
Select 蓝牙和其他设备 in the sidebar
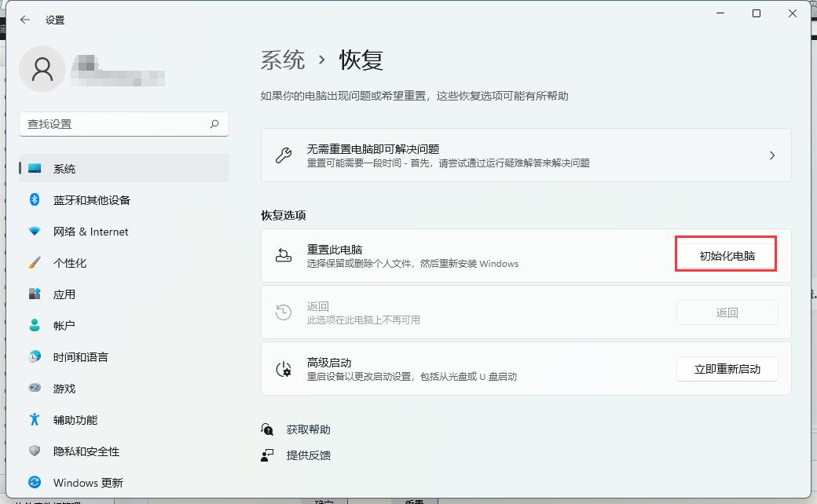(93, 200)
